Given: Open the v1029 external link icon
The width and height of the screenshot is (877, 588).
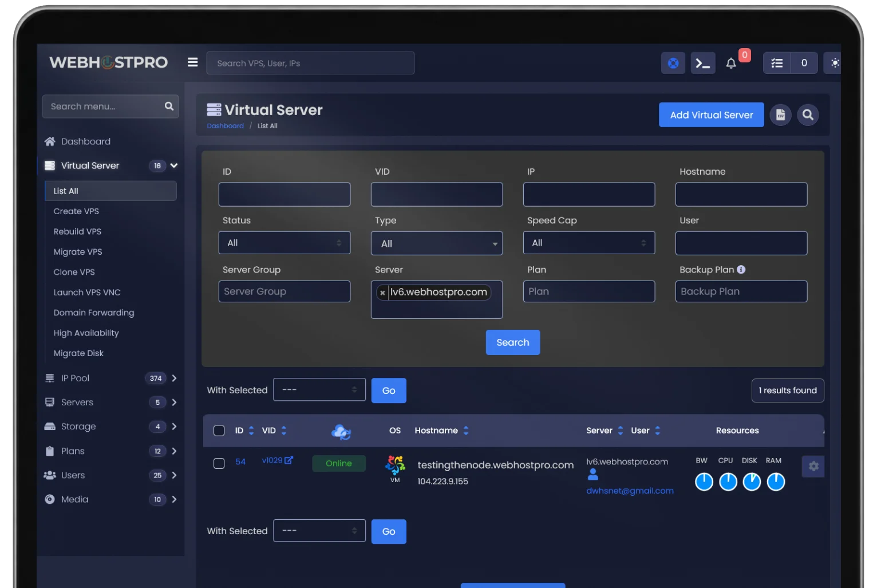Looking at the screenshot, I should (x=289, y=460).
